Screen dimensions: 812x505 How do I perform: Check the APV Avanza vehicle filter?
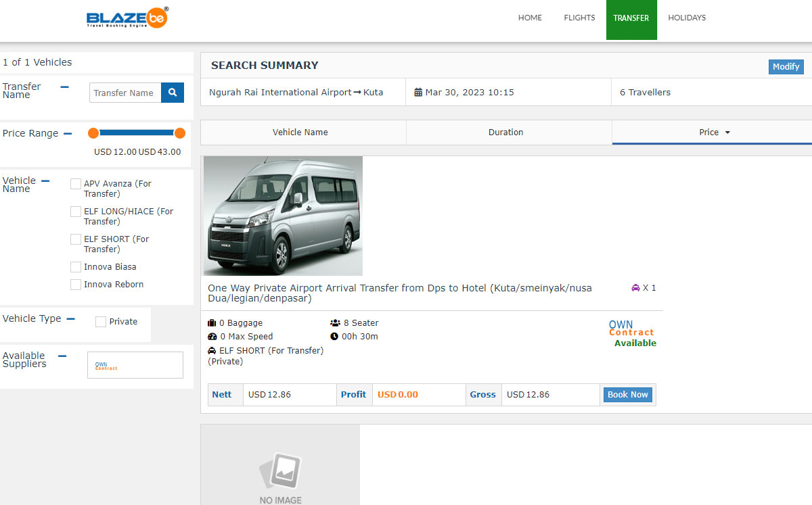76,184
